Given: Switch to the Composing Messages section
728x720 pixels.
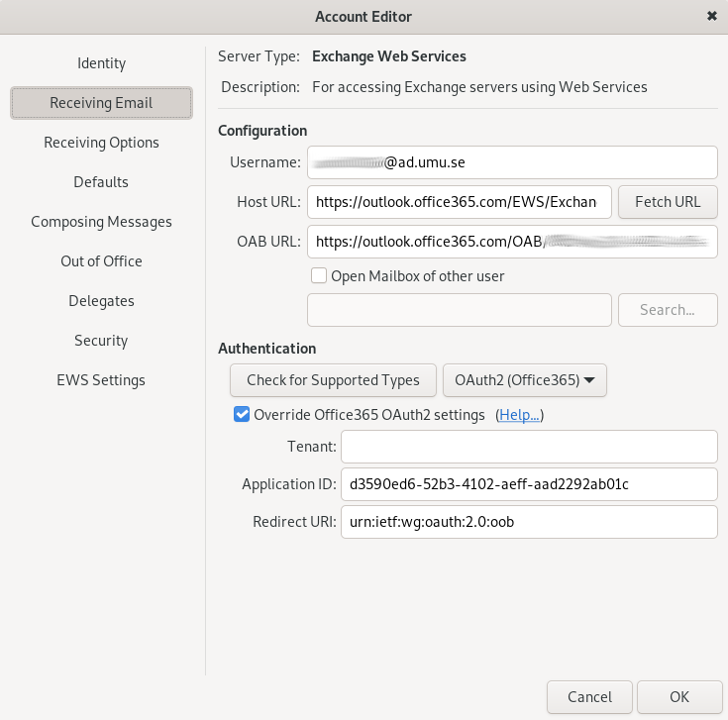Looking at the screenshot, I should coord(101,222).
